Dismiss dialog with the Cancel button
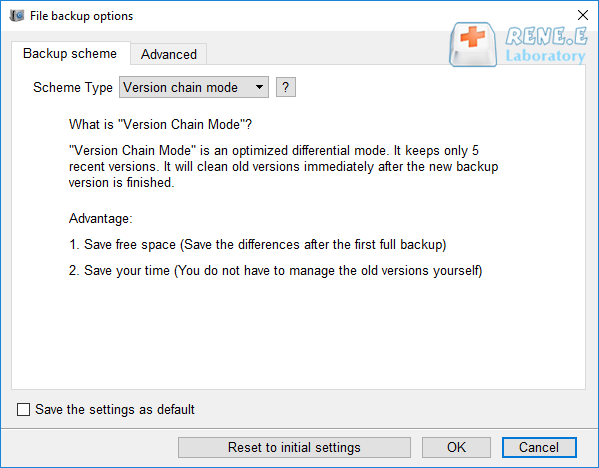 tap(539, 447)
